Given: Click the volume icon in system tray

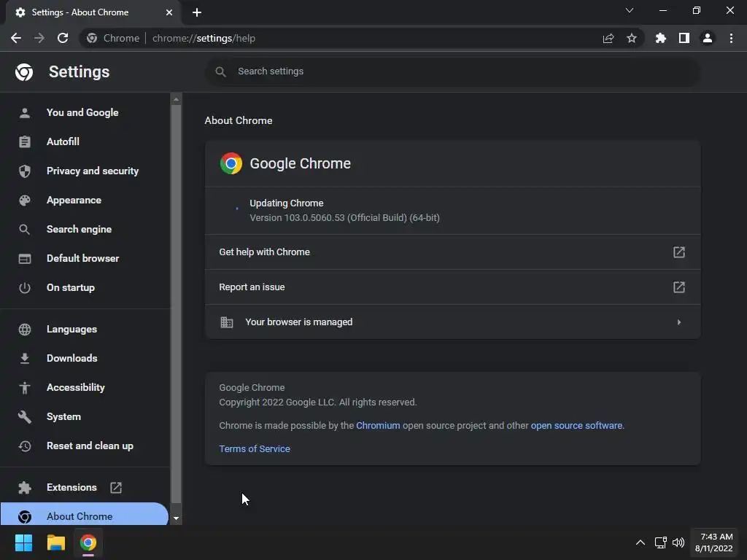Looking at the screenshot, I should click(x=678, y=542).
